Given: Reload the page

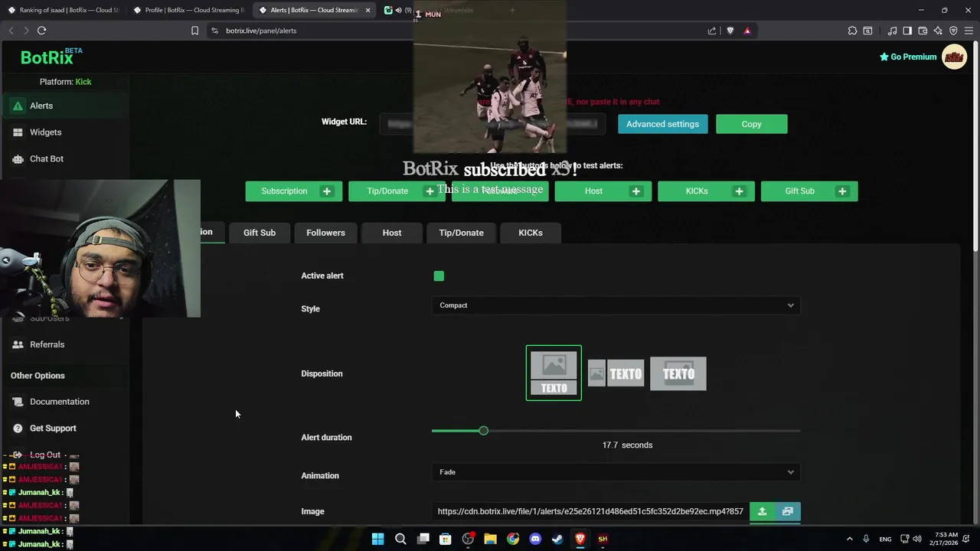Looking at the screenshot, I should [x=41, y=31].
